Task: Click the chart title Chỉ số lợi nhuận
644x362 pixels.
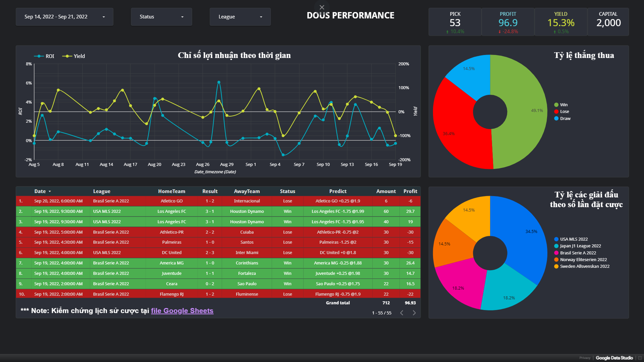Action: [234, 55]
